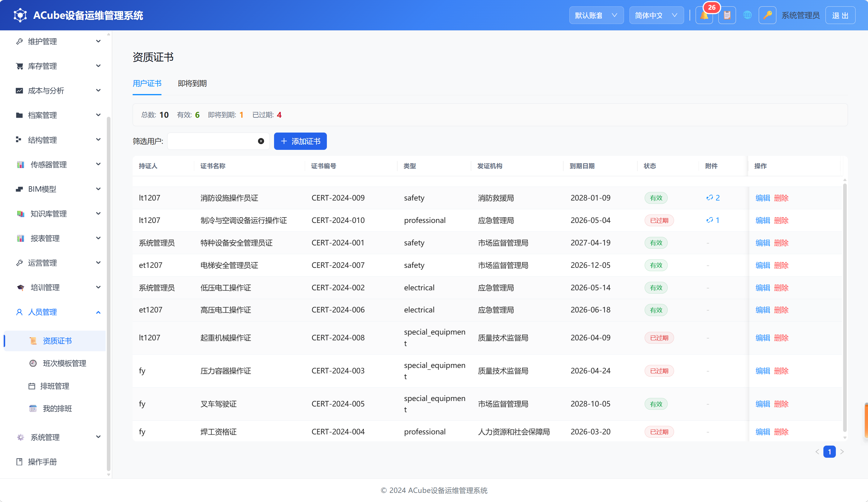Screen dimensions: 868x502
Task: Delete the 焊工资格证 row
Action: (781, 432)
